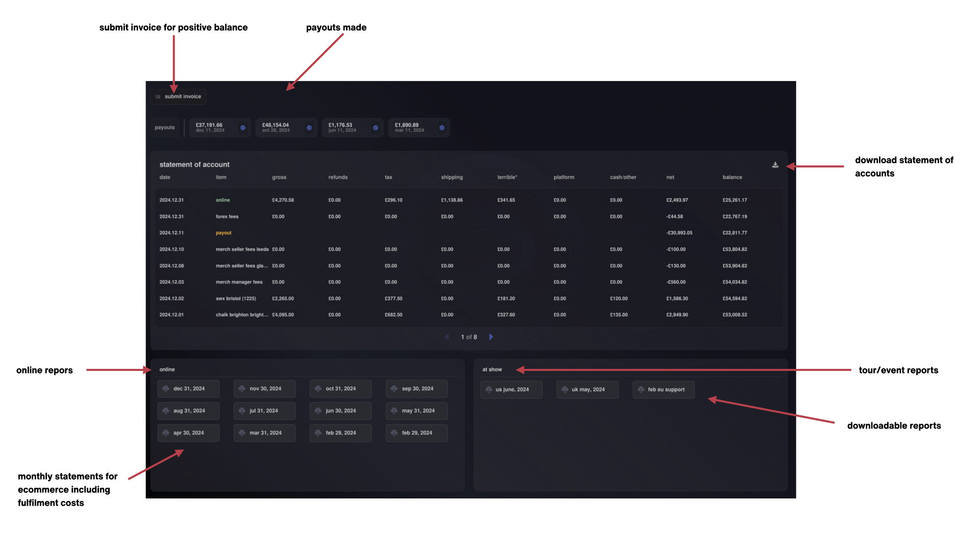Download the feb eu support report
Image resolution: width=980 pixels, height=551 pixels.
[x=664, y=389]
